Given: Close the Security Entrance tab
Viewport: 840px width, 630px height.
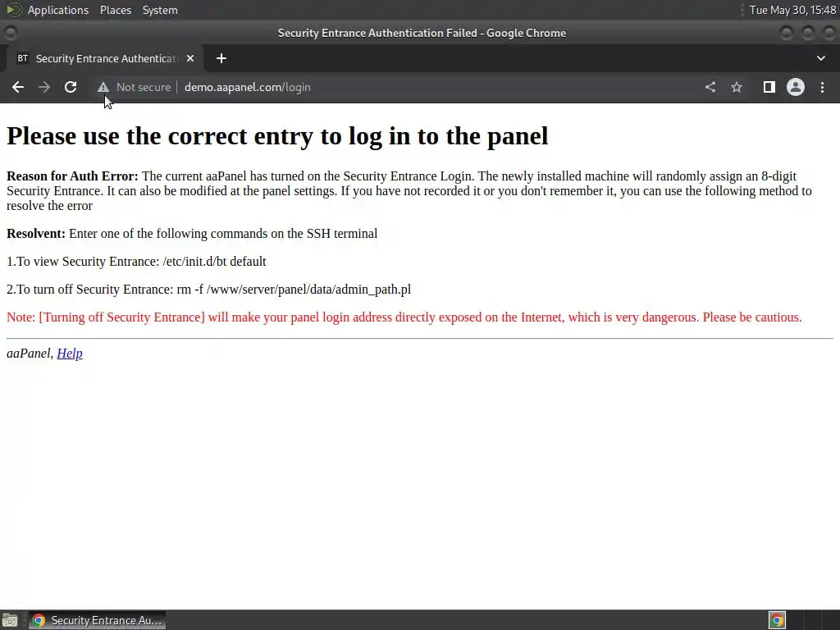Looking at the screenshot, I should point(190,58).
